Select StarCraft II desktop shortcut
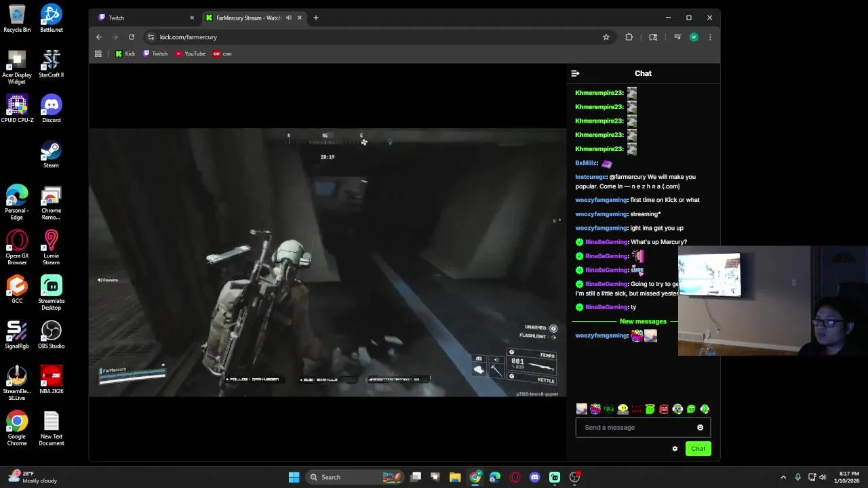 [x=52, y=64]
